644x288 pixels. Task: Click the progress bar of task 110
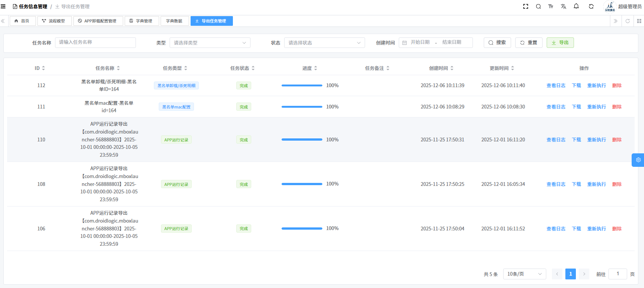point(302,140)
